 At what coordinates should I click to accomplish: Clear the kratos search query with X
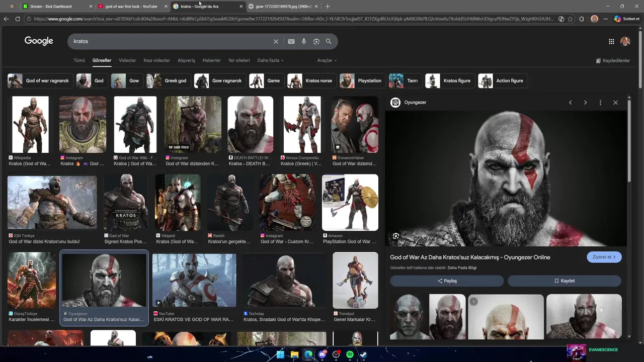276,42
